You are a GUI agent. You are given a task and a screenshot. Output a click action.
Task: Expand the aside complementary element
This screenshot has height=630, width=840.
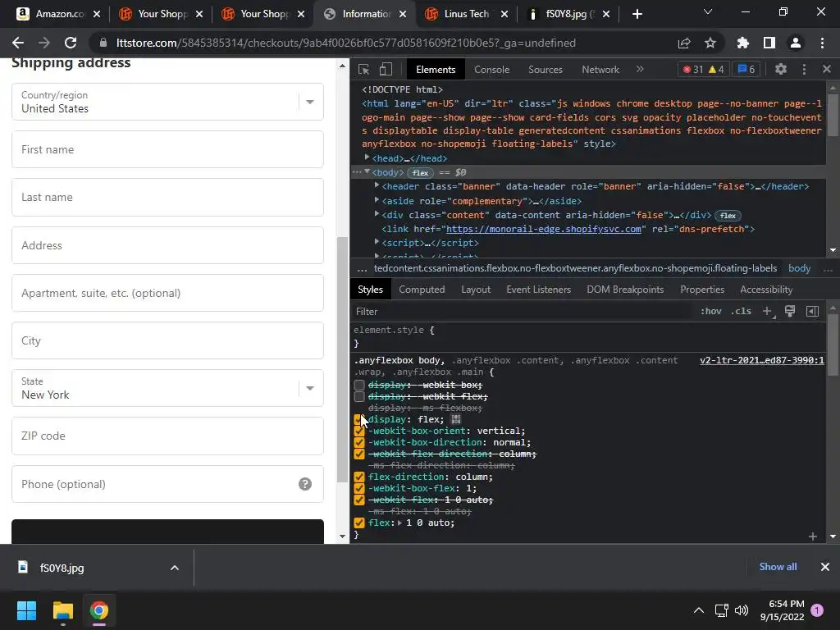(377, 200)
